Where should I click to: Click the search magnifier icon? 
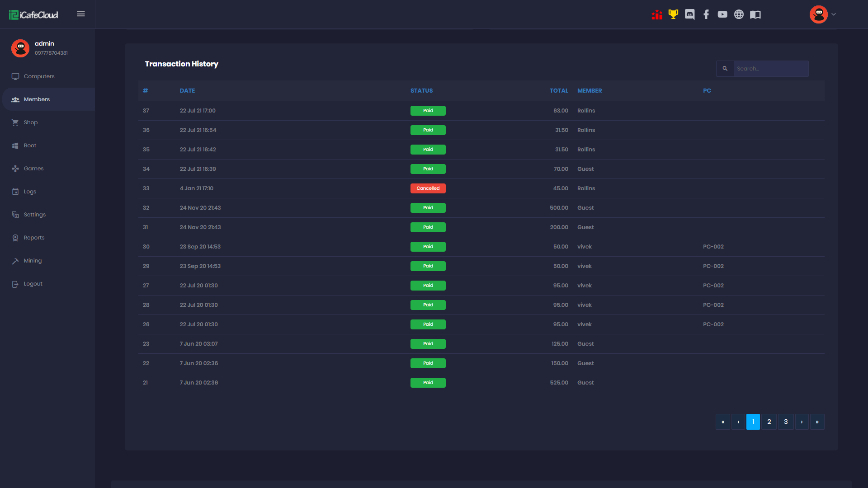[725, 69]
